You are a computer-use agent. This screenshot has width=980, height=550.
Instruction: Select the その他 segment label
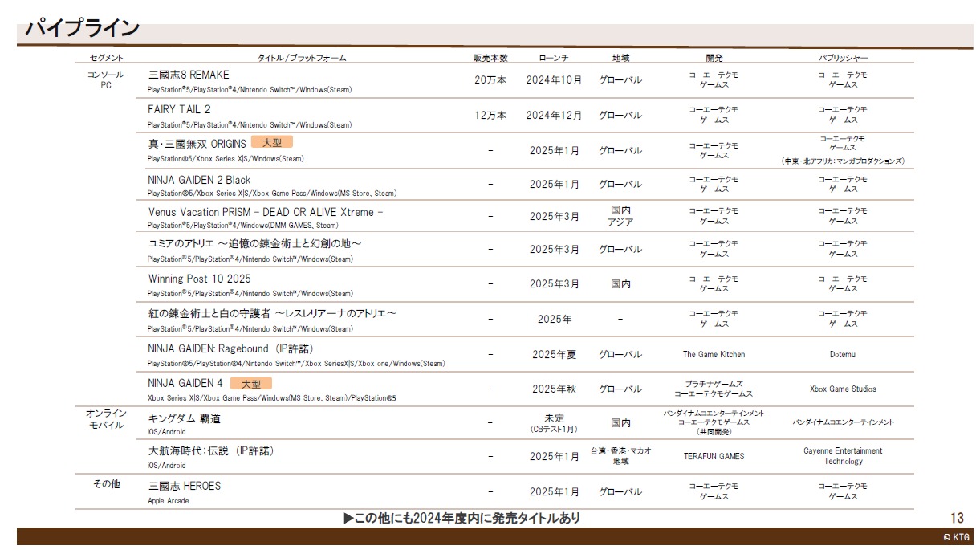tap(106, 484)
